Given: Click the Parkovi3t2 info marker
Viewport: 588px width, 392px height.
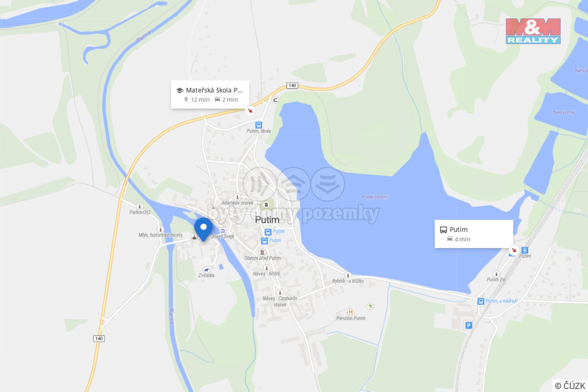Looking at the screenshot, I should pyautogui.click(x=140, y=206).
